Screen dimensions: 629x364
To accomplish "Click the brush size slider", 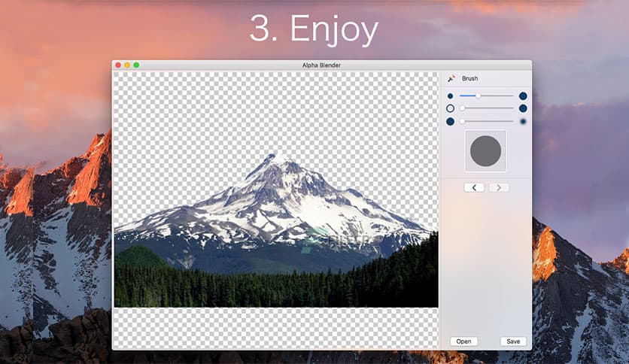I will click(486, 96).
